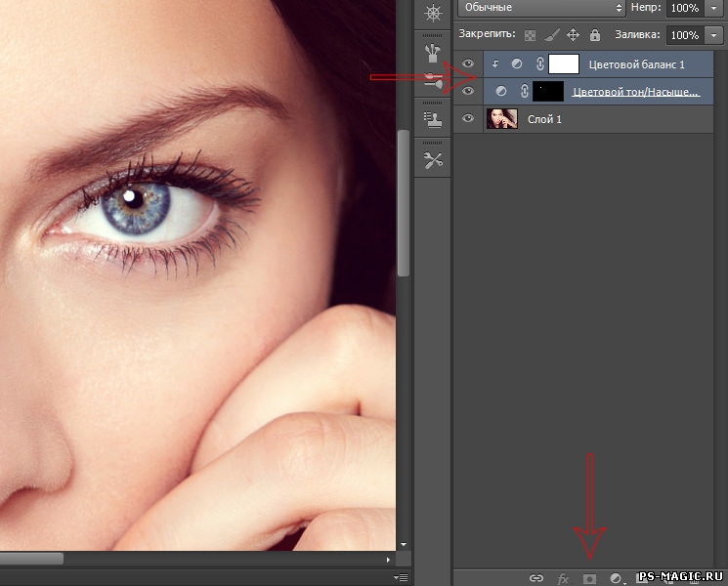Open the Navigator panel ship-wheel icon

click(432, 13)
